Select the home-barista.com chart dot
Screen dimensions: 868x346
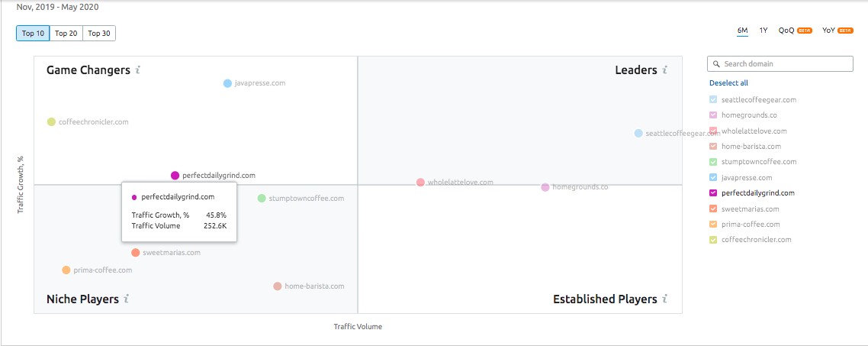(x=278, y=286)
